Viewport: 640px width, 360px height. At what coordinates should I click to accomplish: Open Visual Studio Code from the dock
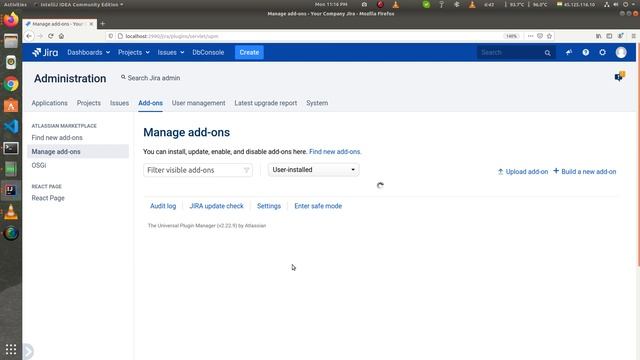tap(11, 127)
